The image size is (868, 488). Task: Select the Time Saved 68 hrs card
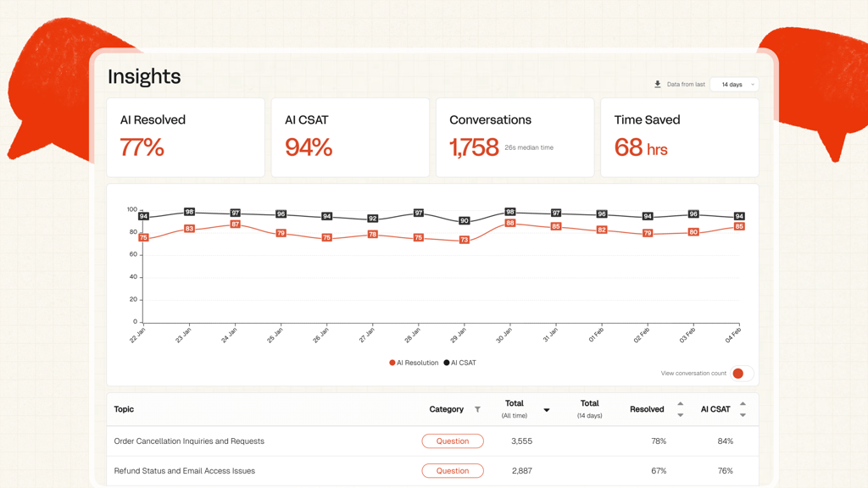pos(680,138)
